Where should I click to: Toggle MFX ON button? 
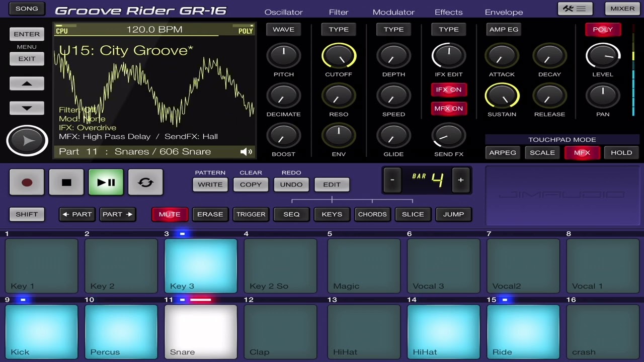coord(449,109)
